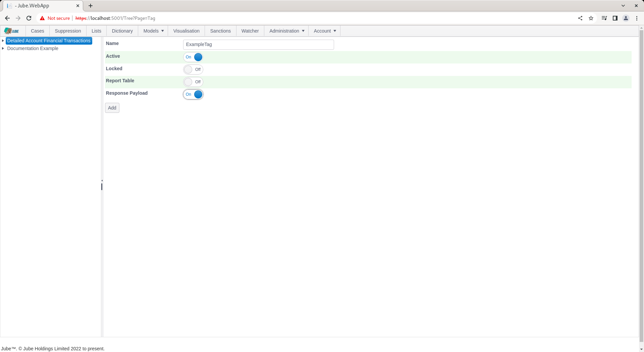
Task: Click the Add button
Action: click(x=112, y=108)
